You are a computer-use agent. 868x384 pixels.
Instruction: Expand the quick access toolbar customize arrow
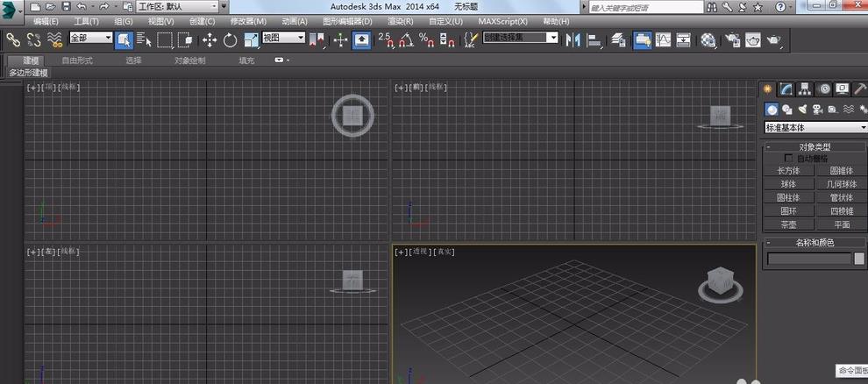tap(224, 7)
